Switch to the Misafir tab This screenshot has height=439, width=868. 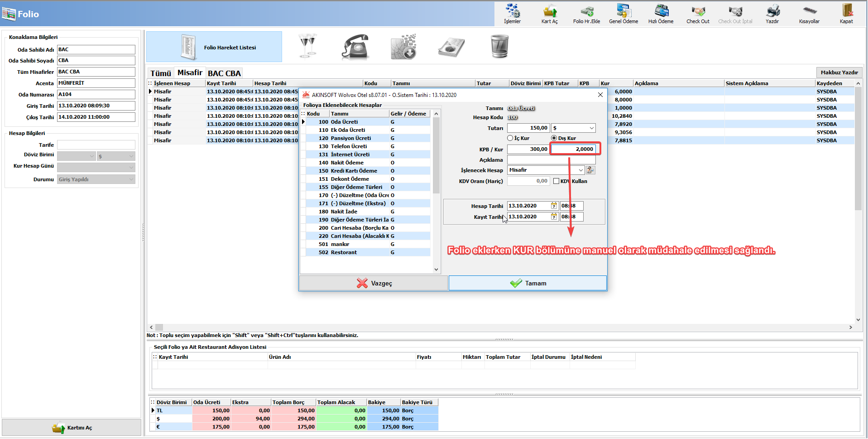point(190,72)
